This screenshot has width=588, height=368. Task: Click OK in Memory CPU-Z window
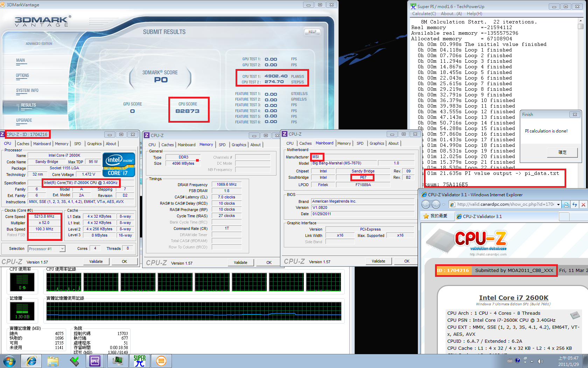click(269, 263)
